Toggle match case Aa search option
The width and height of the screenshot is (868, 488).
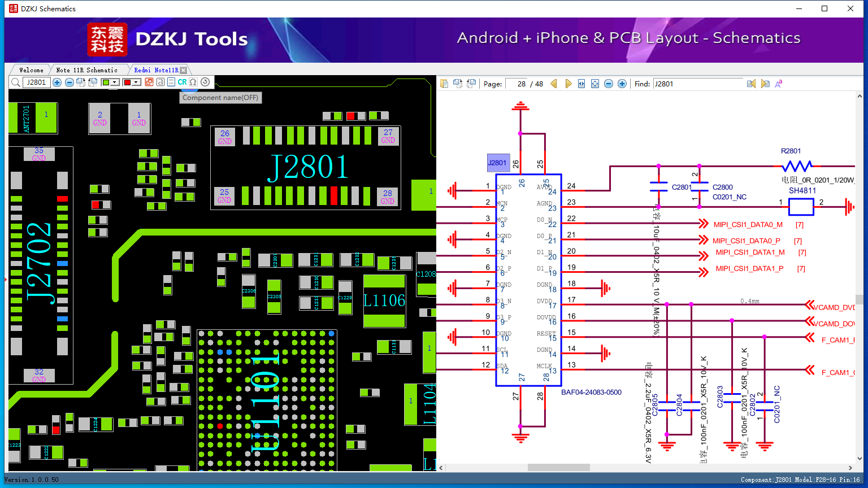[779, 84]
